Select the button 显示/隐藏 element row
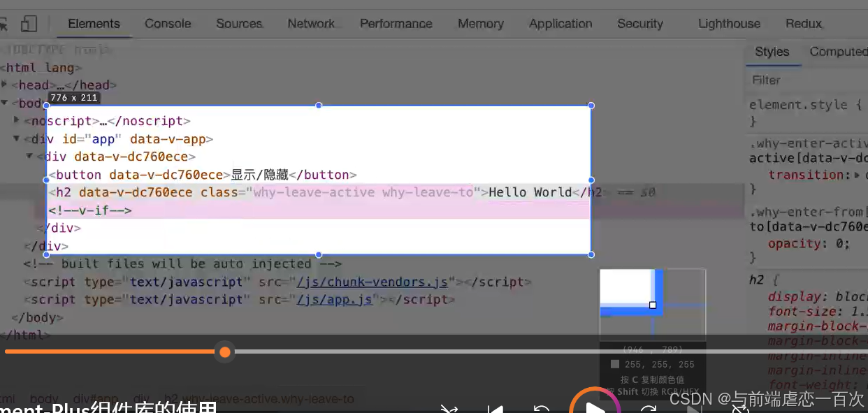 point(203,175)
